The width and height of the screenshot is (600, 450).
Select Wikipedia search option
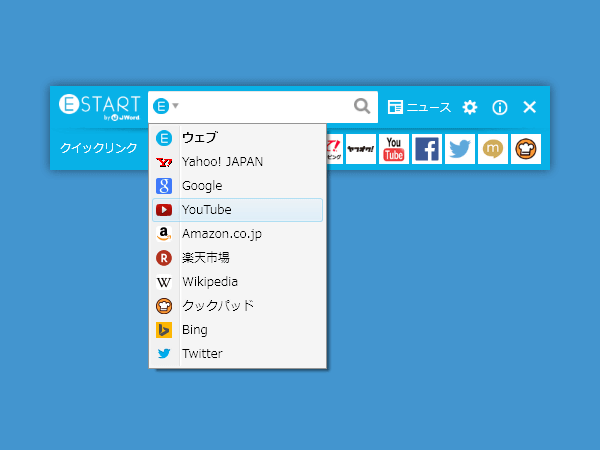pos(237,282)
